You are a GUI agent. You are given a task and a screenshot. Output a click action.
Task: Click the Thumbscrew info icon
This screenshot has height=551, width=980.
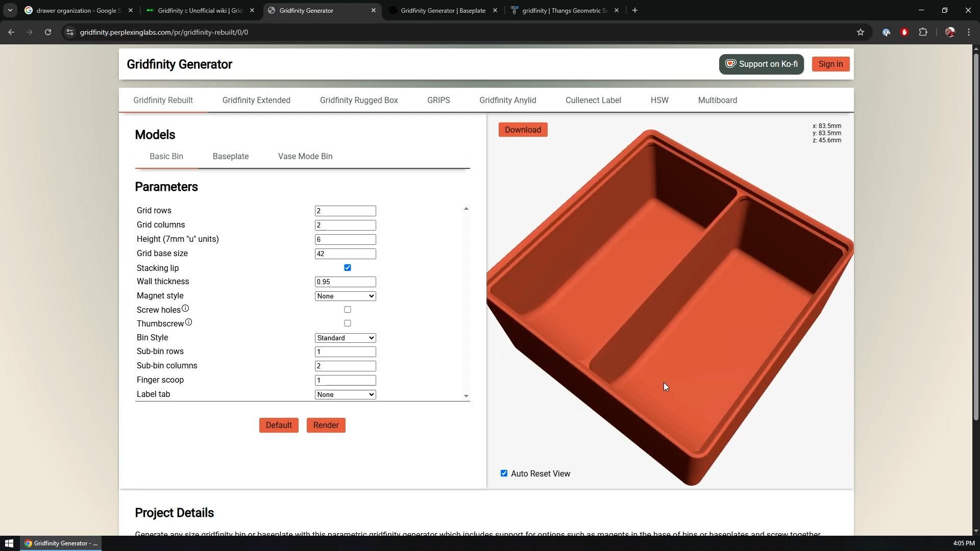(188, 322)
